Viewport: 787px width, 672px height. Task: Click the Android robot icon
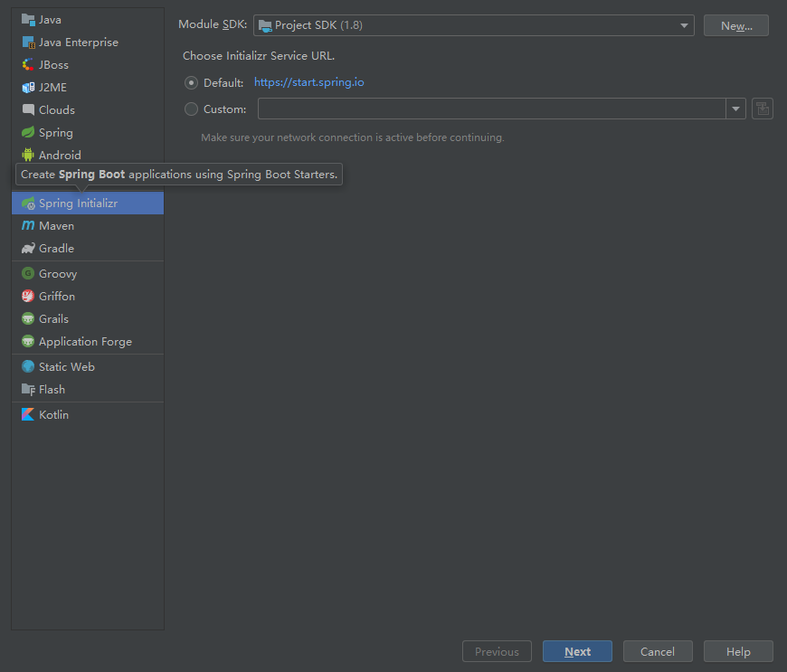[x=28, y=155]
